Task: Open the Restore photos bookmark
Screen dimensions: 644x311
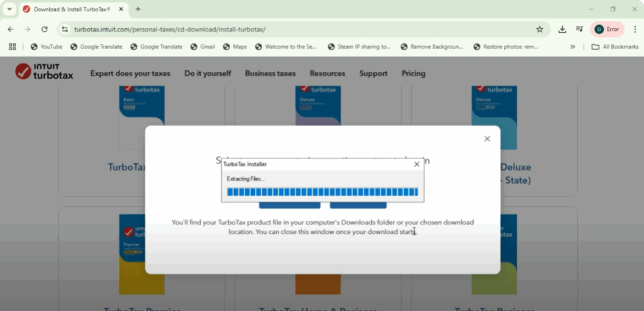Action: tap(506, 46)
